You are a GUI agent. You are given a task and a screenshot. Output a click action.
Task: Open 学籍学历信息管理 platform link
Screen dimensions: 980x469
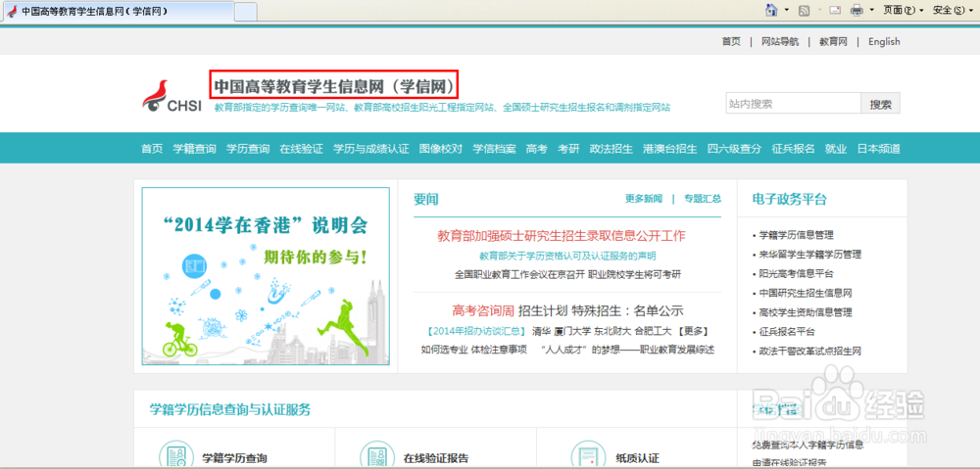(x=796, y=235)
